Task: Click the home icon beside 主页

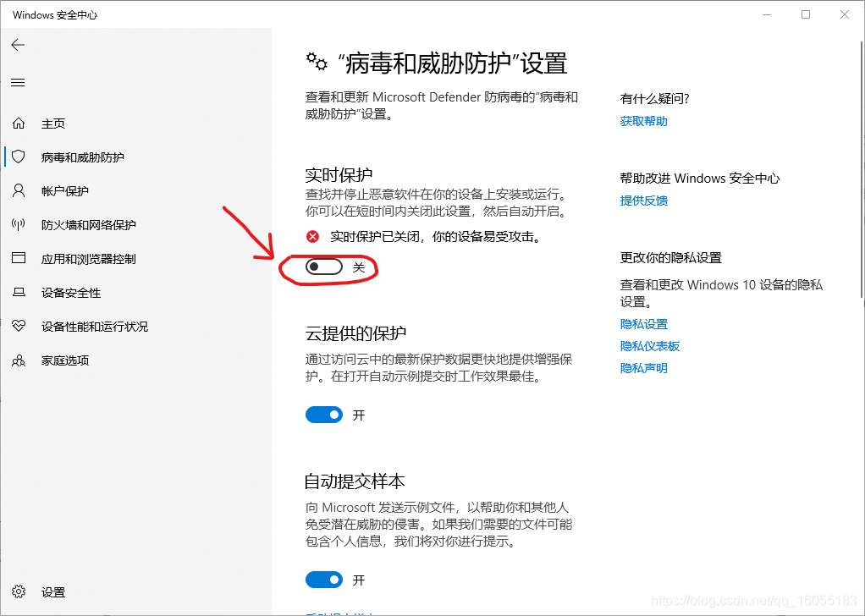Action: 19,123
